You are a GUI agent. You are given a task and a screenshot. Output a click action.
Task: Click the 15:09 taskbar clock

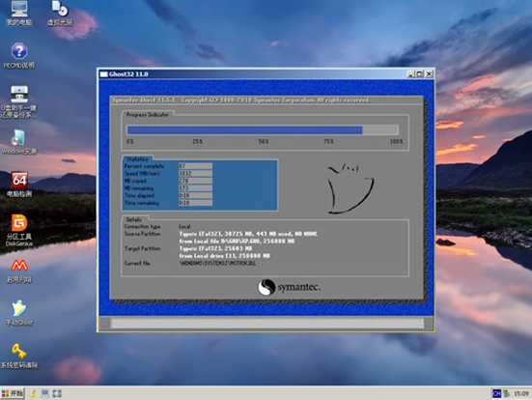(521, 393)
